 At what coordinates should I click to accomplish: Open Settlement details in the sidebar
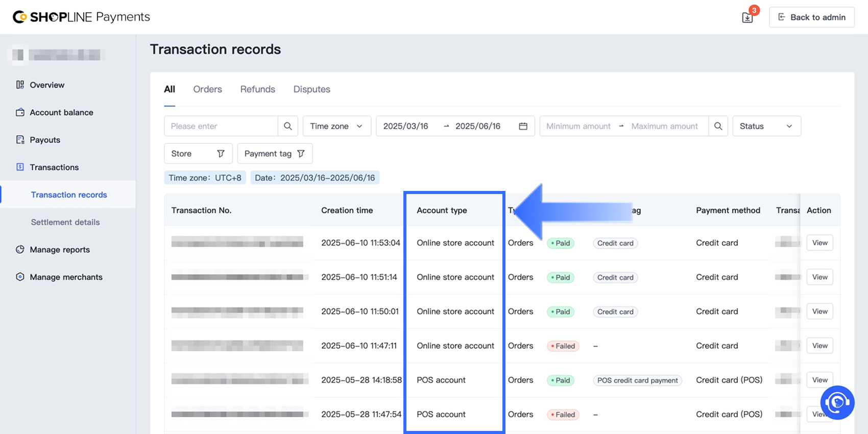65,222
